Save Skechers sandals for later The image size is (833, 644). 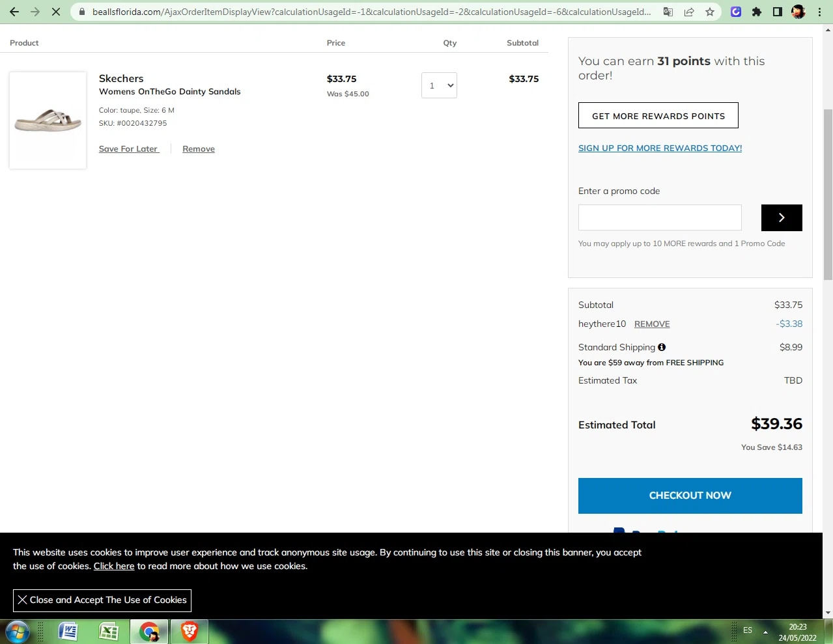coord(128,149)
